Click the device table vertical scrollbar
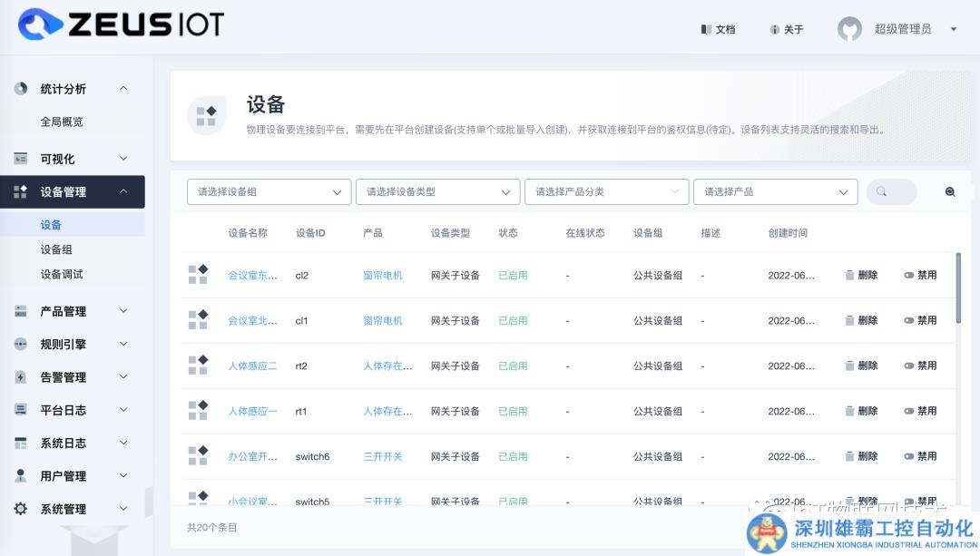This screenshot has width=980, height=556. click(958, 286)
